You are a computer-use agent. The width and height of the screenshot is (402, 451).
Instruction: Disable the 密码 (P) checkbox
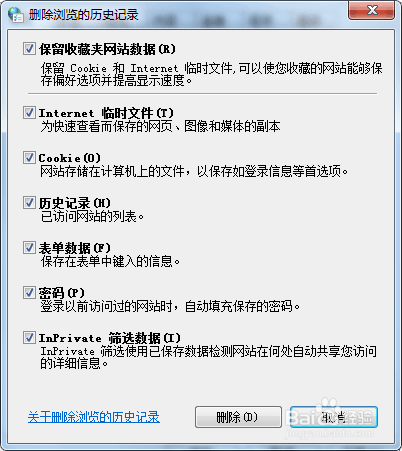click(x=29, y=292)
